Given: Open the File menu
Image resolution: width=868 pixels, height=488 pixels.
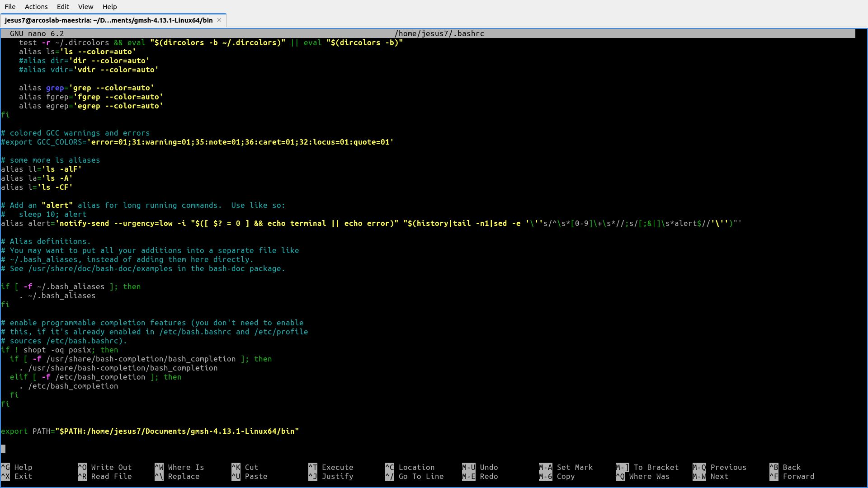Looking at the screenshot, I should (x=10, y=7).
